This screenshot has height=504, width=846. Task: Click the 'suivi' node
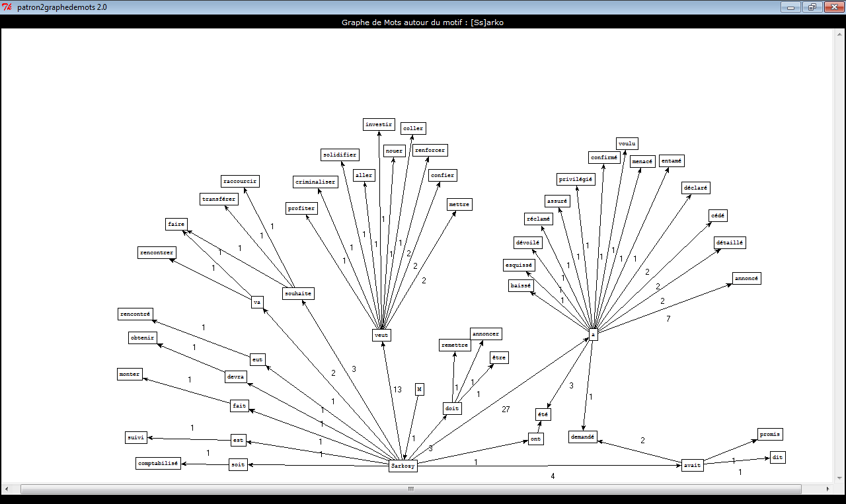(137, 437)
